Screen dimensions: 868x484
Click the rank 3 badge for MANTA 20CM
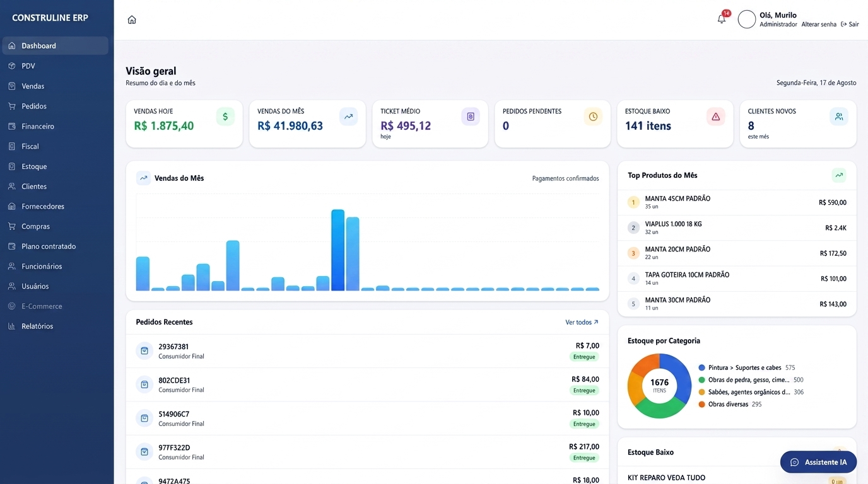point(634,253)
